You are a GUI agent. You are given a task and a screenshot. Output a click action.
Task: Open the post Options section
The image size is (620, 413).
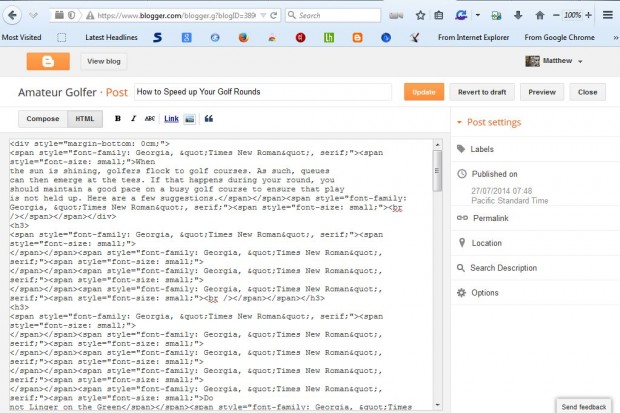[x=484, y=293]
